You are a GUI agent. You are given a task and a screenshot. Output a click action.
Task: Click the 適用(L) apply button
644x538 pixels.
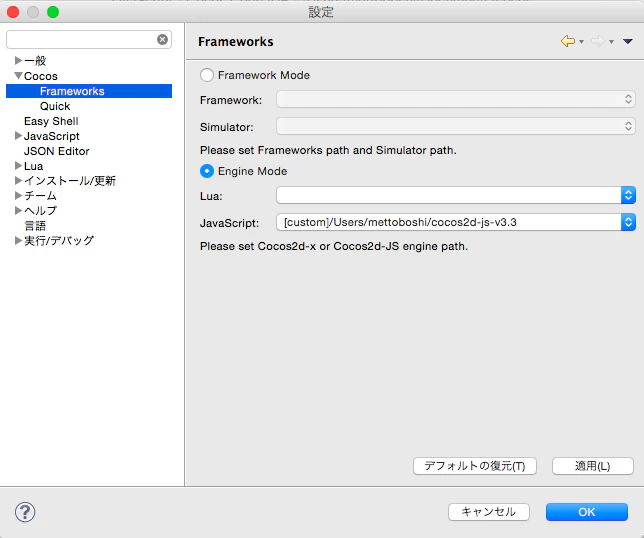pos(593,466)
